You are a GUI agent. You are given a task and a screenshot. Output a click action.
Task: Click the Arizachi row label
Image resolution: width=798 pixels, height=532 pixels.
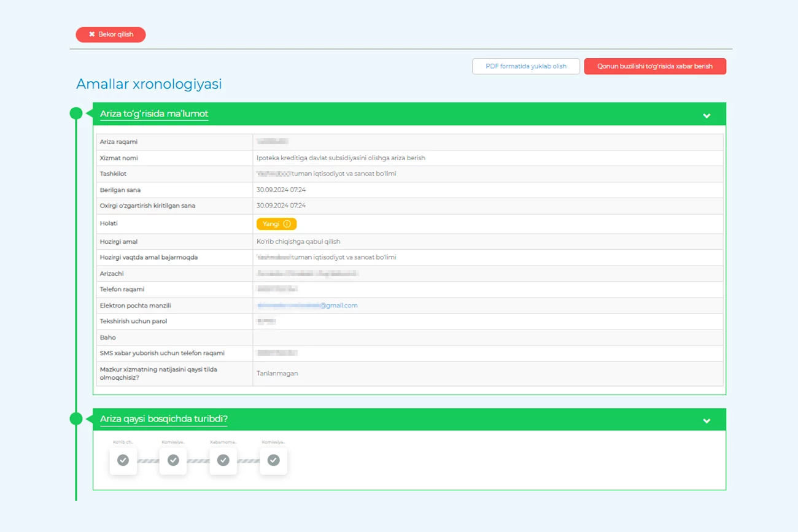point(112,274)
